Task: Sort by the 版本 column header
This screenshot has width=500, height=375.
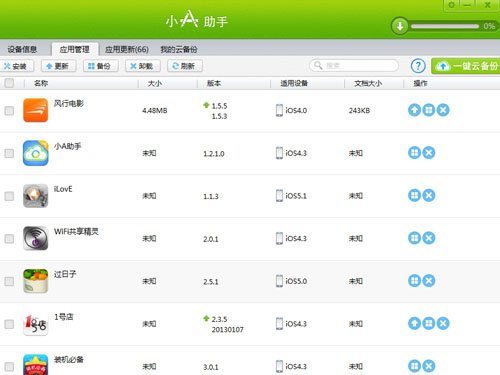Action: 214,83
